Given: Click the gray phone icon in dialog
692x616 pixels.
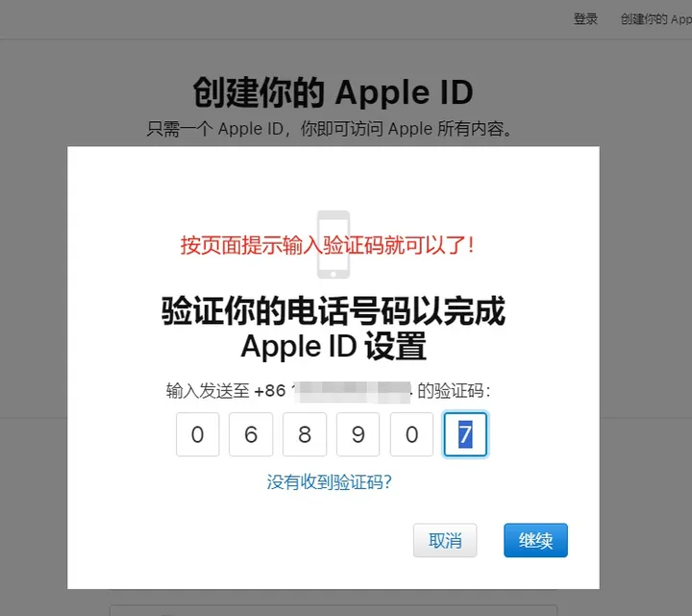Looking at the screenshot, I should coord(334,244).
